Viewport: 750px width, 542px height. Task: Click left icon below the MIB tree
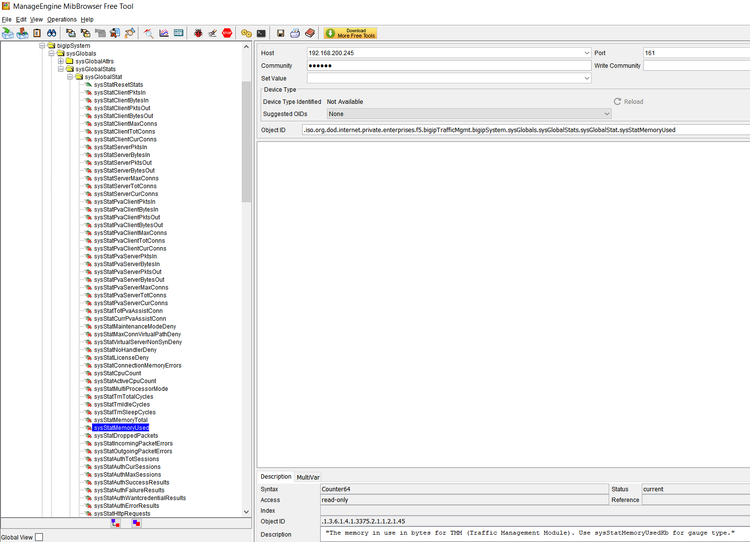click(116, 523)
